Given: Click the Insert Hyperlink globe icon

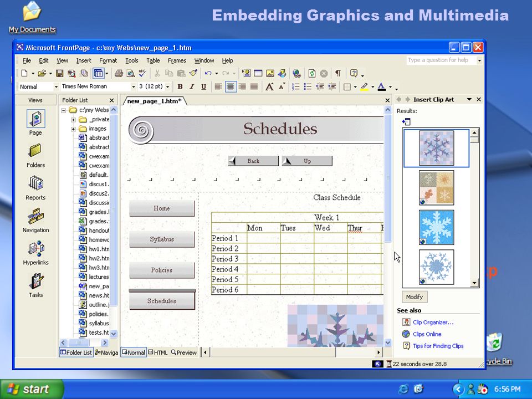Looking at the screenshot, I should (x=296, y=73).
